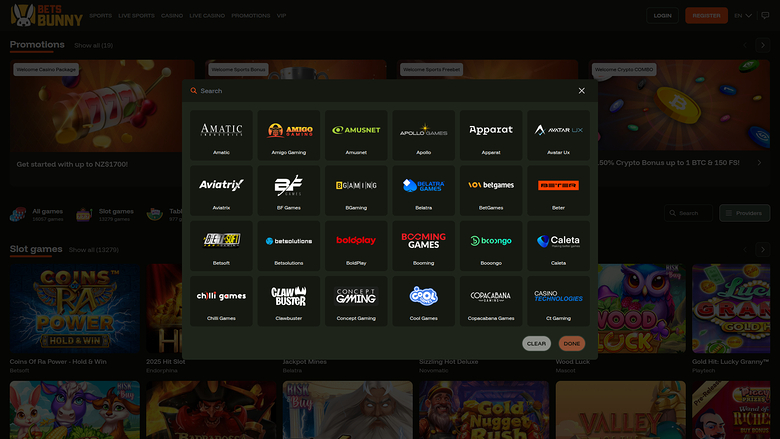
Task: Select the Amatic provider tile
Action: 221,135
